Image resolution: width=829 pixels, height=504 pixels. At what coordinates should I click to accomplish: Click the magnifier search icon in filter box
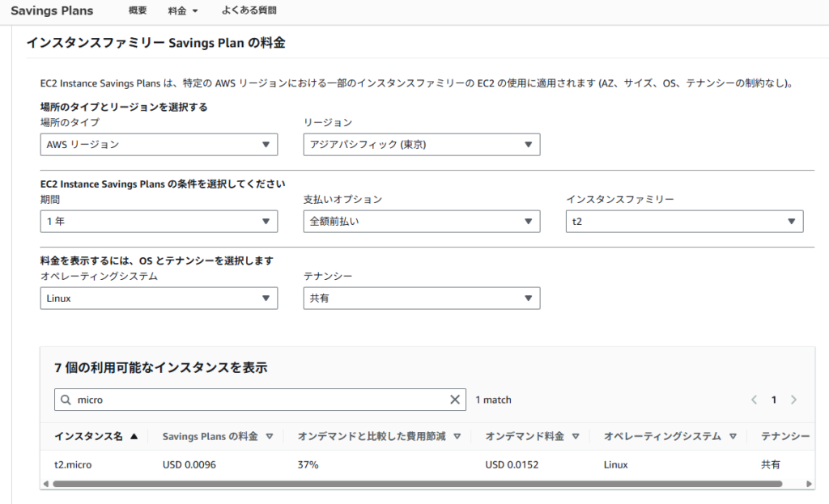click(66, 400)
